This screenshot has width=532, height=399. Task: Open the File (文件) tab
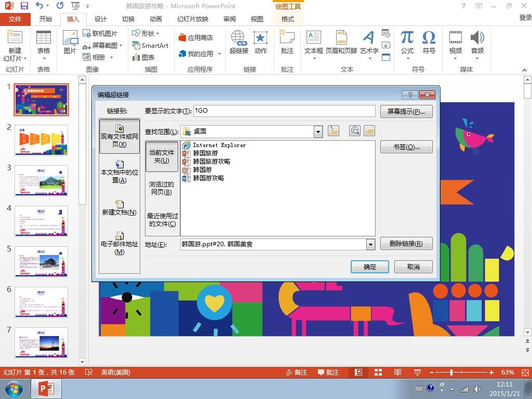(15, 19)
